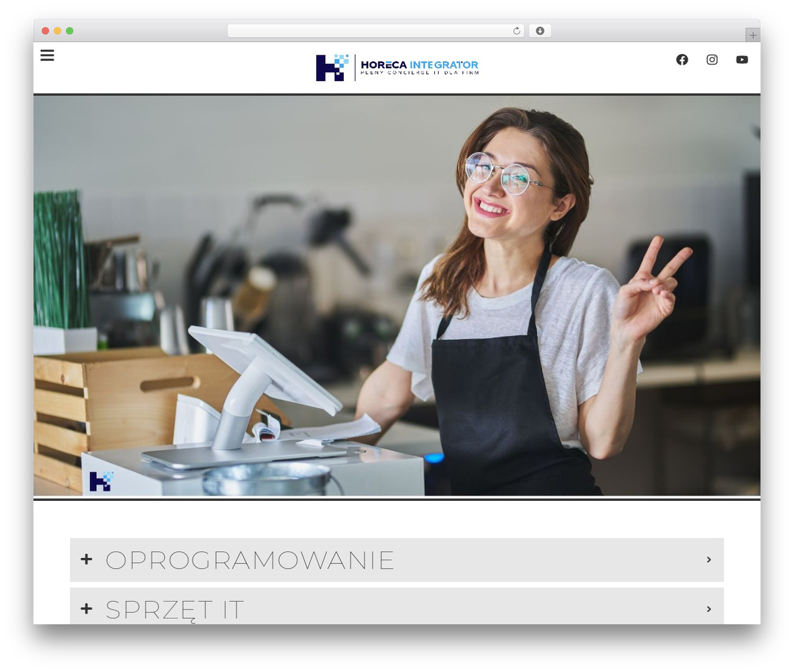
Task: Maximize the browser window
Action: click(x=69, y=31)
